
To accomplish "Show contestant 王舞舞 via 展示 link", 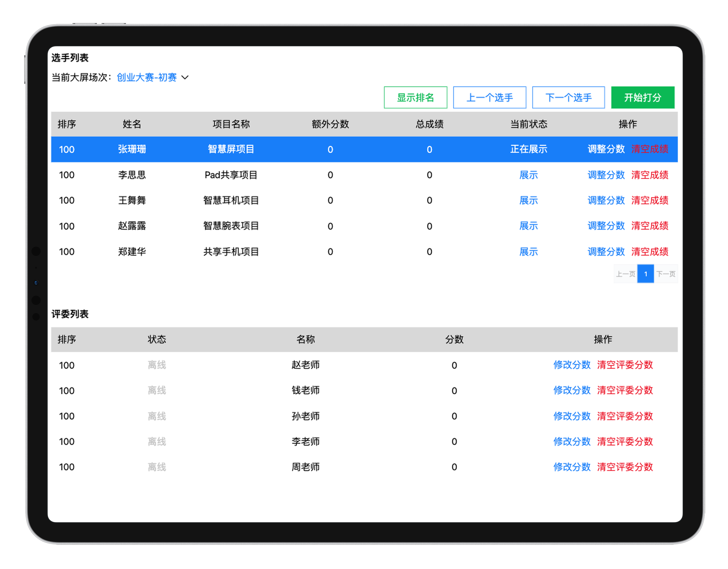I will 528,200.
